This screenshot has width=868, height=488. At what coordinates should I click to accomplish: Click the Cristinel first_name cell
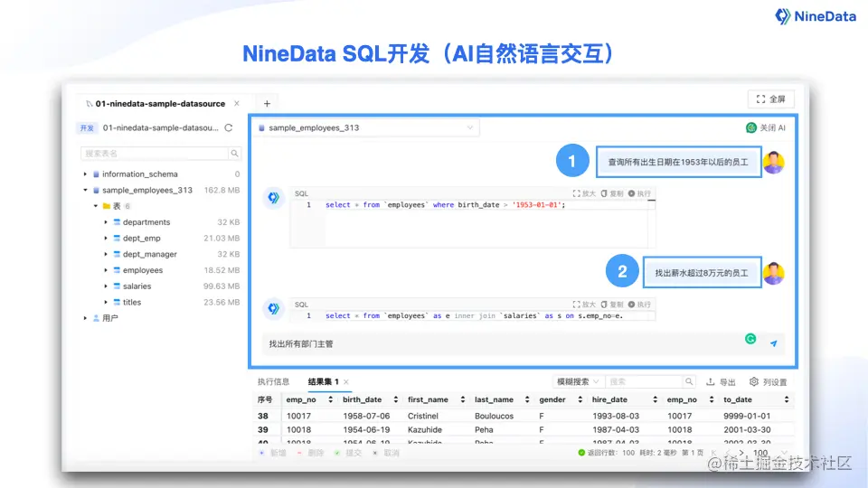(x=423, y=416)
